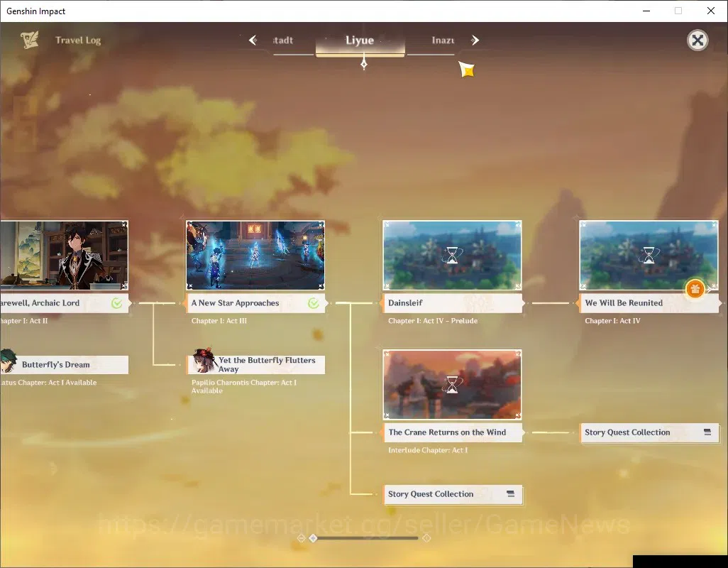
Task: Minimize the Genshin Impact window
Action: [x=646, y=11]
